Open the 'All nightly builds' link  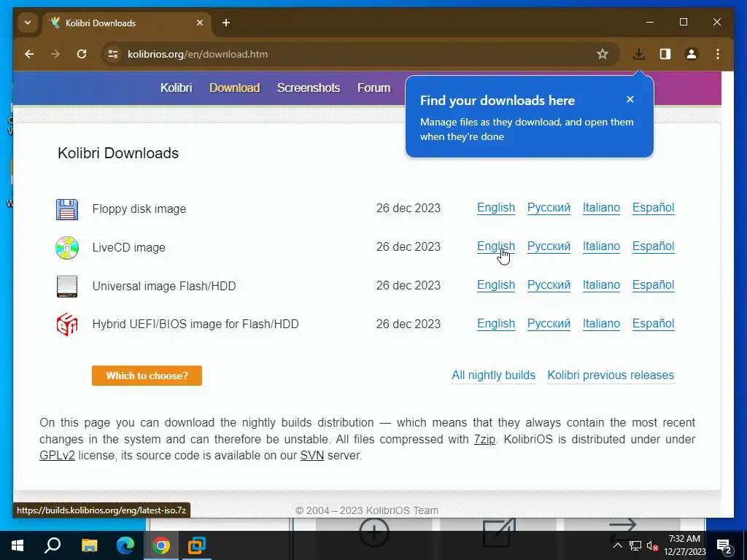click(494, 376)
